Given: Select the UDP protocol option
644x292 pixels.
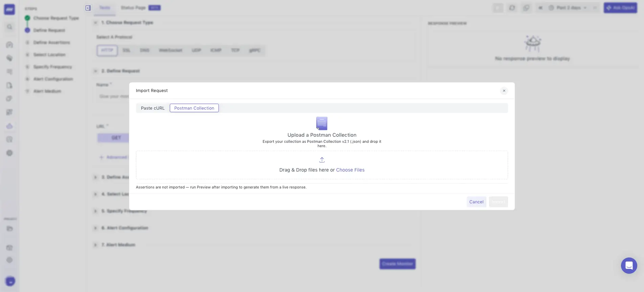Looking at the screenshot, I should (196, 50).
